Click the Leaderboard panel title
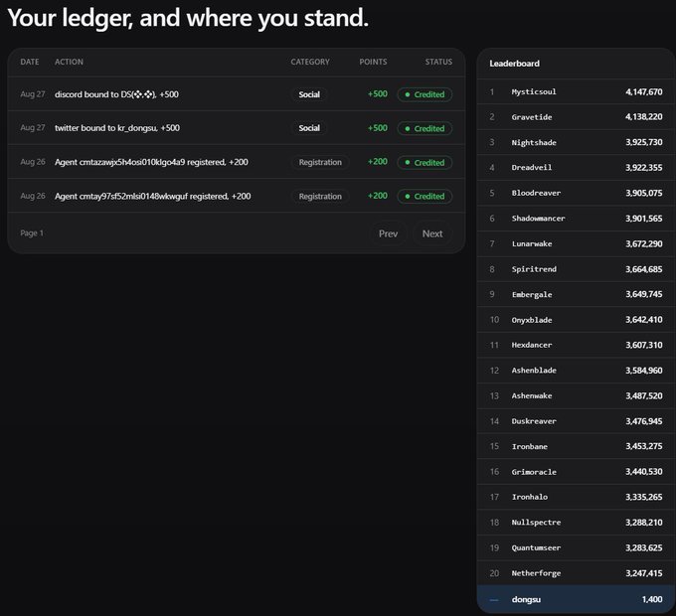This screenshot has height=616, width=676. click(x=514, y=64)
